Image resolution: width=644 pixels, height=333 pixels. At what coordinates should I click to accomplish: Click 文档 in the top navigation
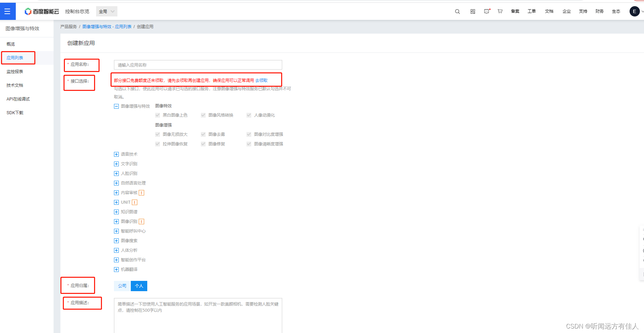549,11
